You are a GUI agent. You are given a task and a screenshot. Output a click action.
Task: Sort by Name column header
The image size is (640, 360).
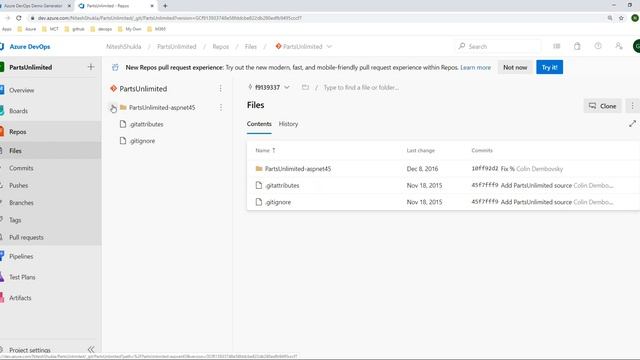pyautogui.click(x=265, y=151)
